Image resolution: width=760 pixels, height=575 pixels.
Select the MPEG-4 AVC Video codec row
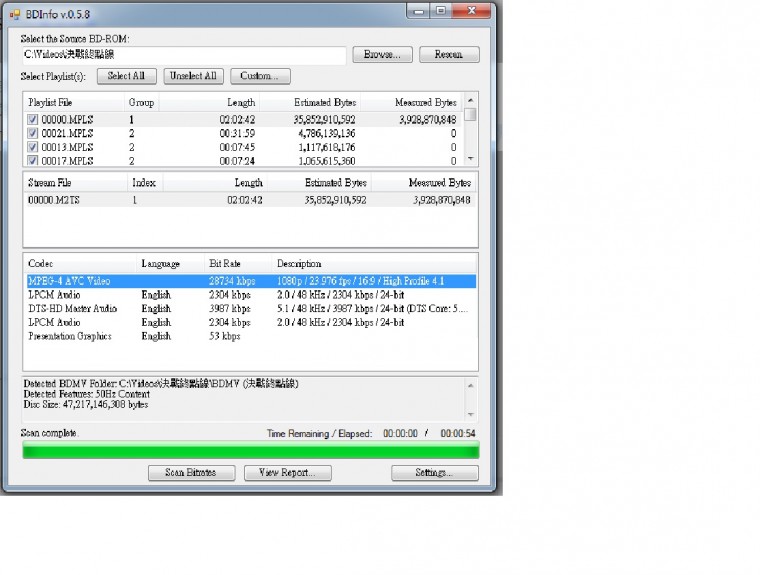coord(251,281)
